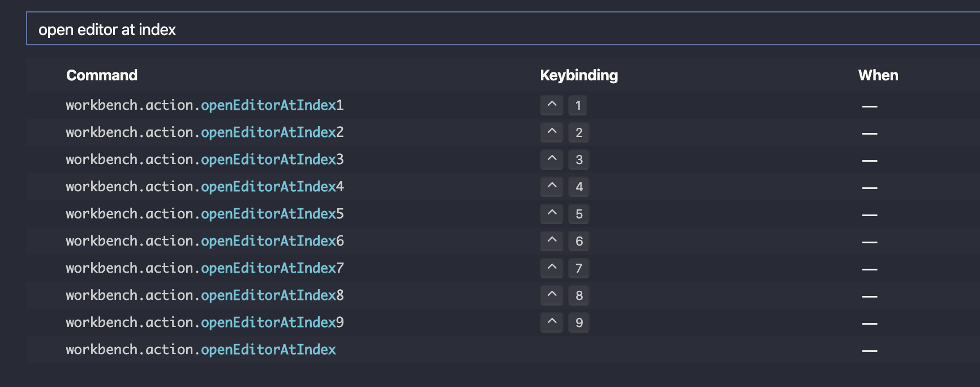Click the number 6 key badge
Viewport: 980px width, 387px height.
(579, 241)
